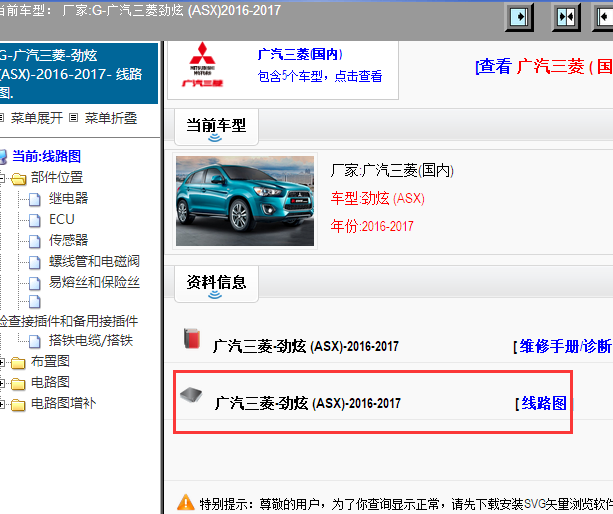Open 检查接插件和备用接插件 entry

pos(68,321)
